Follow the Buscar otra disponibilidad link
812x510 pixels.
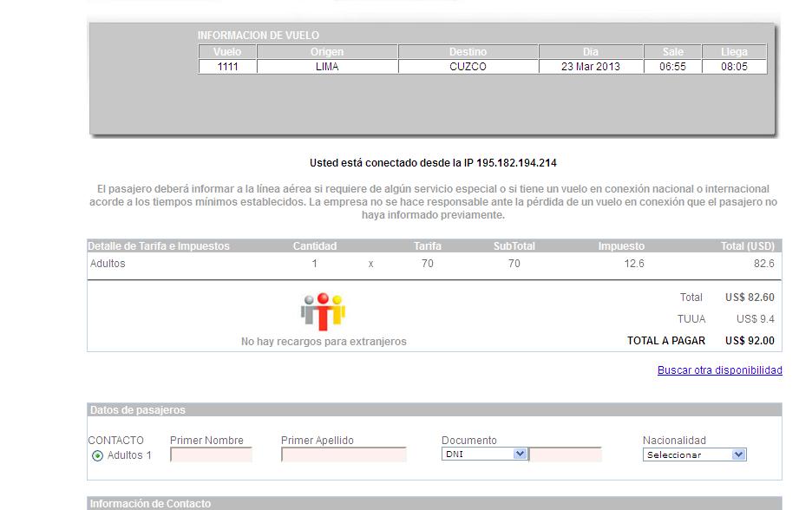719,370
